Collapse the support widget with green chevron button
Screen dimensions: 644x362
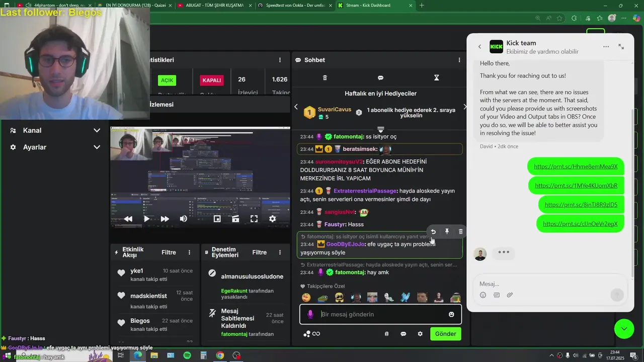pyautogui.click(x=624, y=329)
